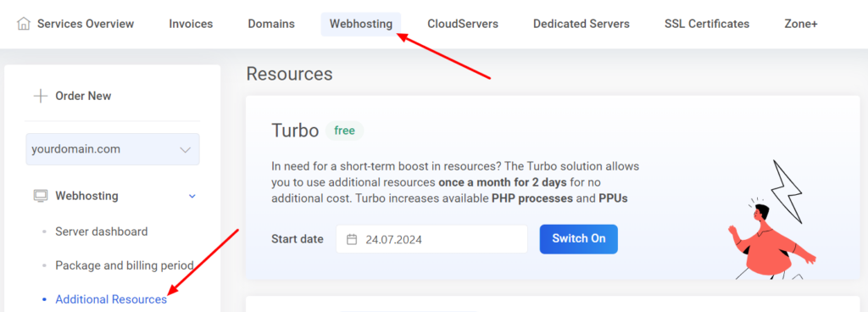
Task: Click the free badge next to Turbo
Action: pyautogui.click(x=344, y=131)
